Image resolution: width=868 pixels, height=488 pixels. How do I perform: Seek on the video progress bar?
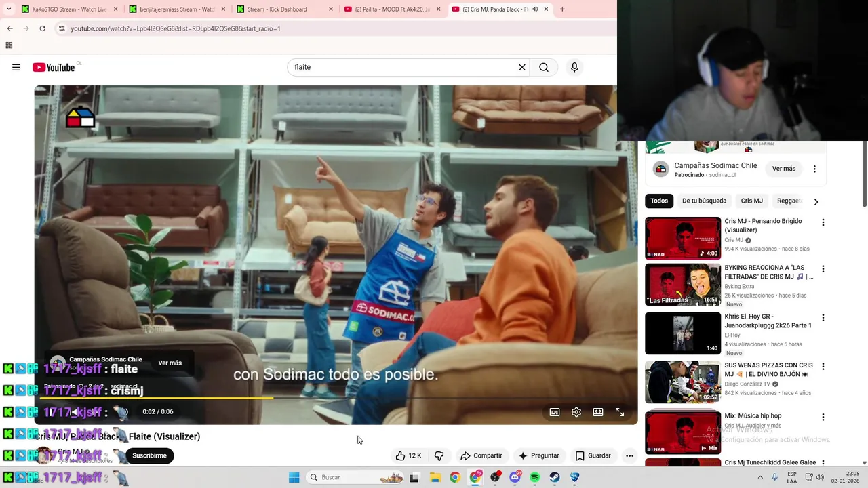coord(336,398)
